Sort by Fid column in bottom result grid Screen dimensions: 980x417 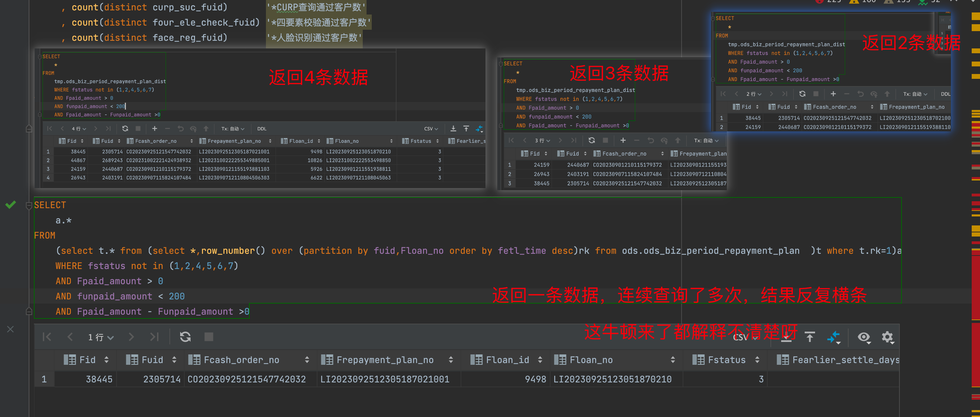107,360
